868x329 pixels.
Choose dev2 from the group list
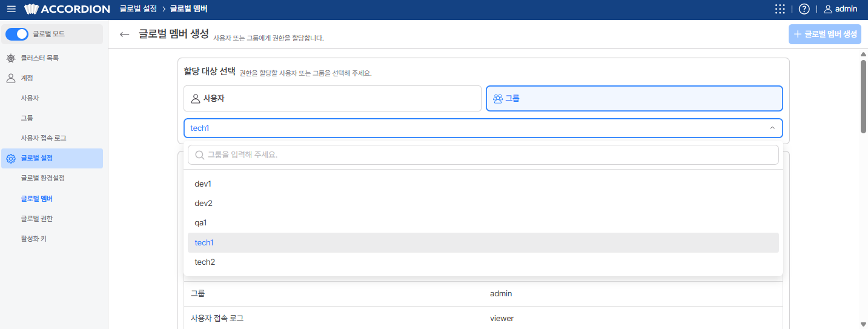[483, 203]
